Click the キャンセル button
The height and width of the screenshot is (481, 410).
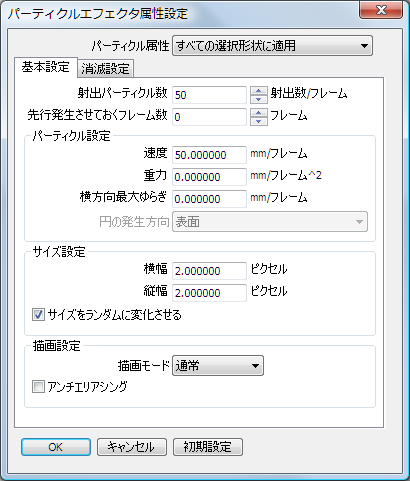(132, 447)
